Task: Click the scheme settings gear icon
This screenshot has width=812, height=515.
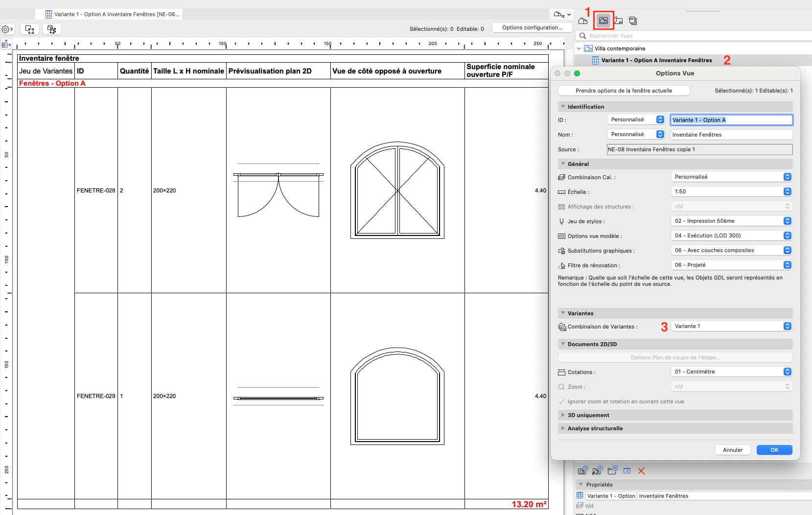Action: pos(7,29)
